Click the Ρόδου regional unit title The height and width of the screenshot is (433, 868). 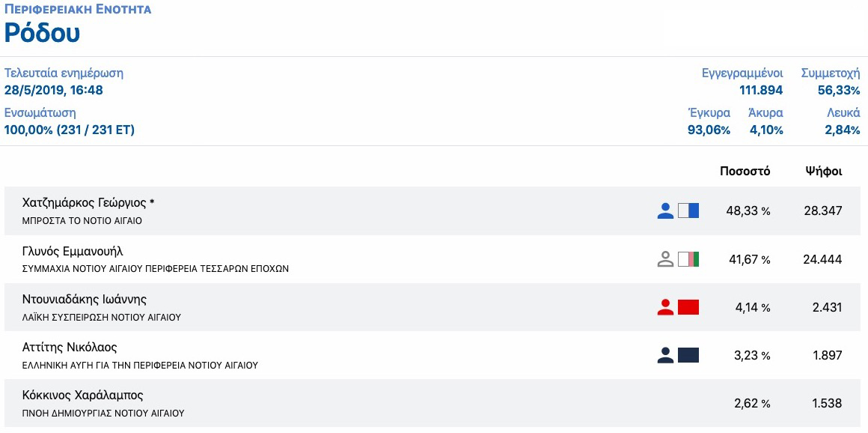43,33
